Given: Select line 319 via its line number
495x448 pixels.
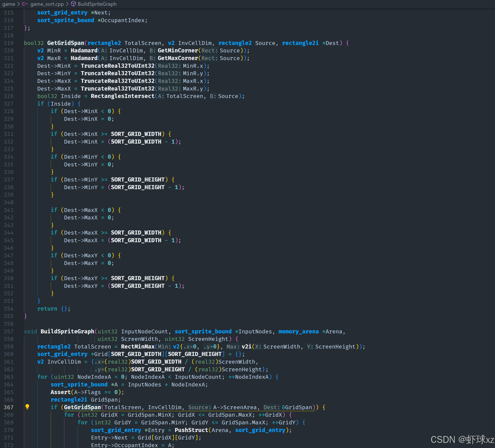Looking at the screenshot, I should click(9, 43).
